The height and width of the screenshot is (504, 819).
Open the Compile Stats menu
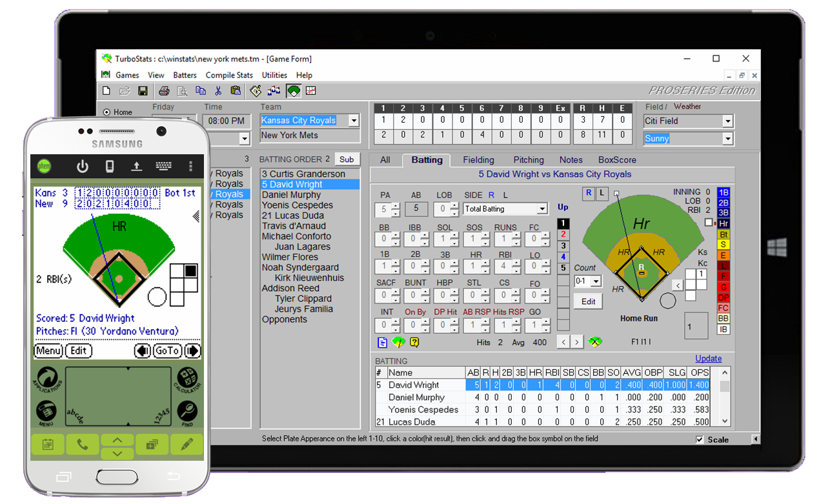(x=229, y=75)
